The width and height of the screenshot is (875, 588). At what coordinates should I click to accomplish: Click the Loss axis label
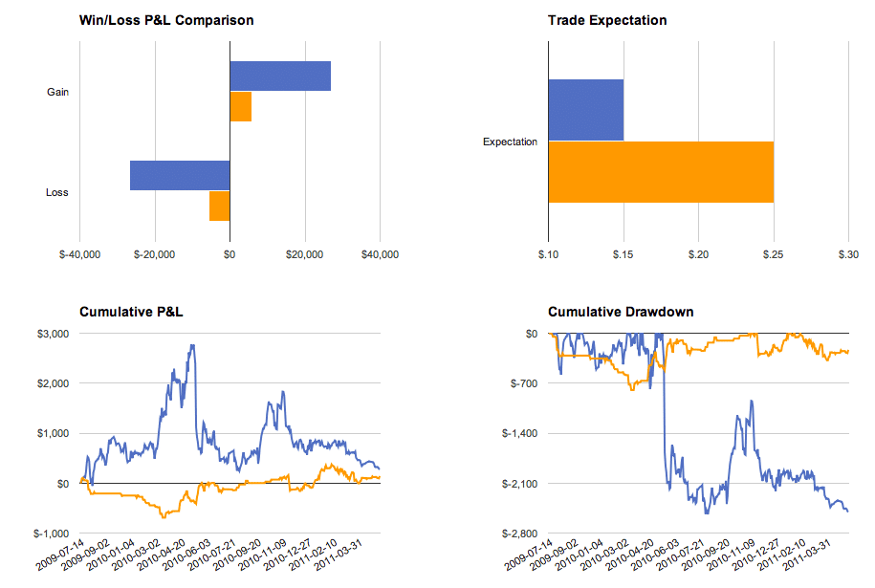(57, 192)
